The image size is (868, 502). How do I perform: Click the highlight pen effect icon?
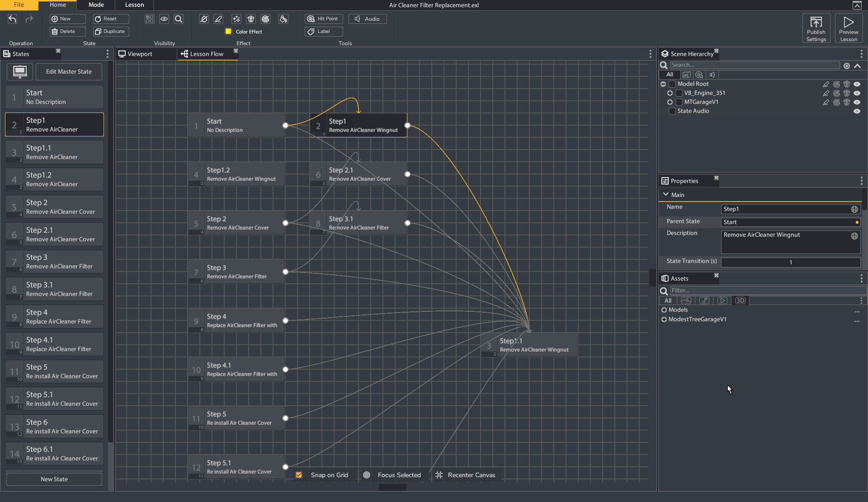[x=218, y=19]
